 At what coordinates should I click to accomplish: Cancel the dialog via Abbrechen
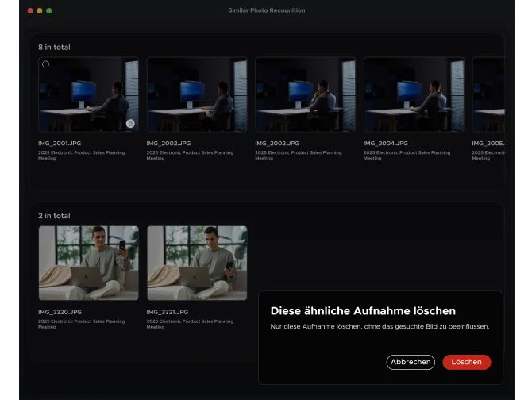pos(411,362)
